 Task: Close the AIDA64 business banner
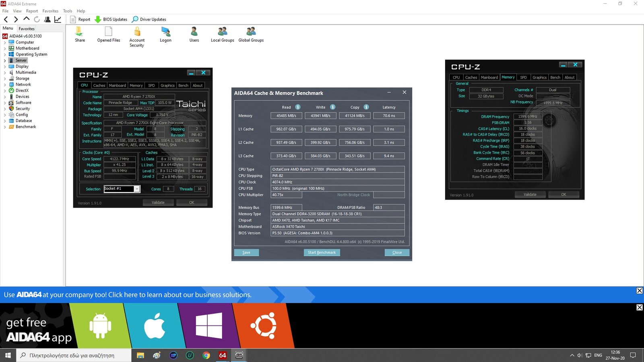[x=639, y=291]
